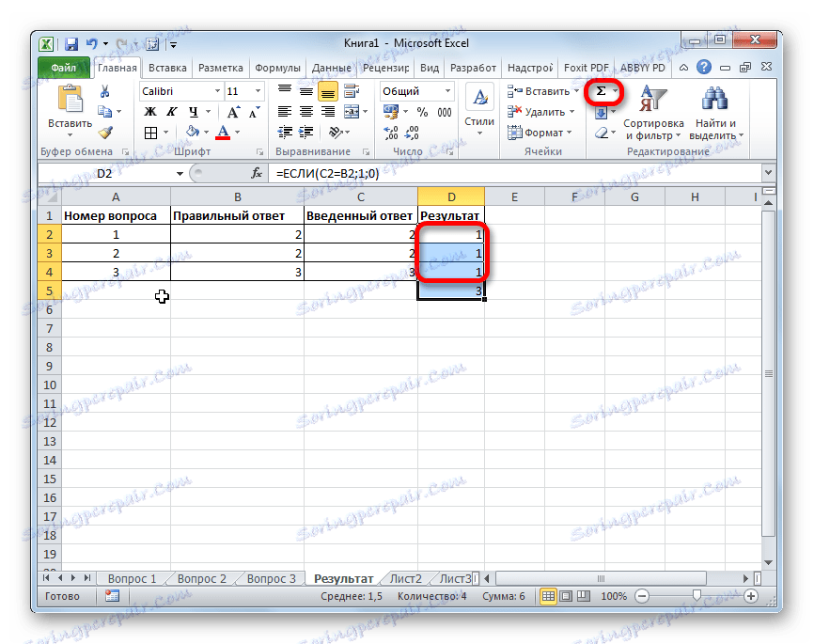Screen dimensions: 814x644
Task: Click the Zoom Out minus button
Action: (642, 596)
